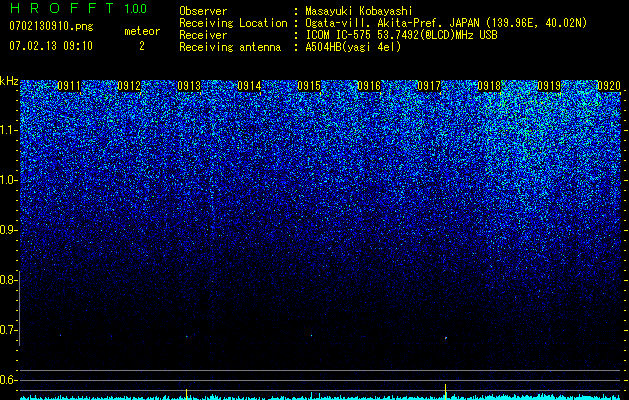
Task: Click the 0912 time marker
Action: (x=129, y=86)
